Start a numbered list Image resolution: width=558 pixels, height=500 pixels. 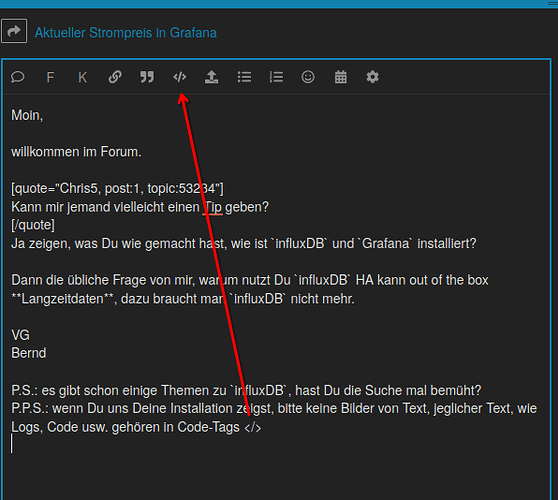coord(276,77)
